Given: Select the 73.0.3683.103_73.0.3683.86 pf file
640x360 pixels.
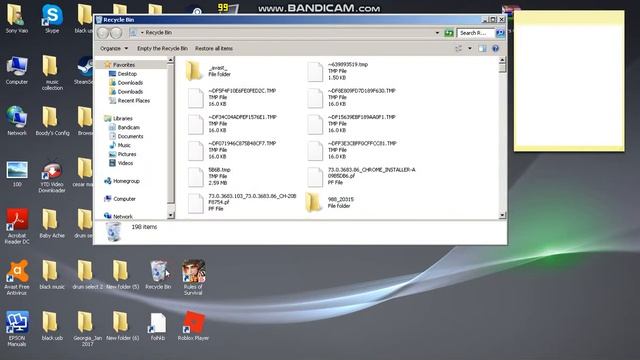Looking at the screenshot, I should tap(242, 202).
